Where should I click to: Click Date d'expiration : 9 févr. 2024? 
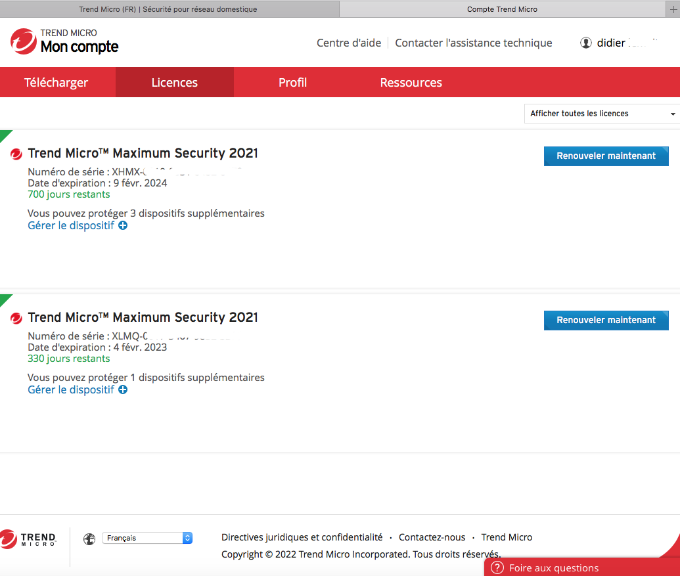[97, 183]
